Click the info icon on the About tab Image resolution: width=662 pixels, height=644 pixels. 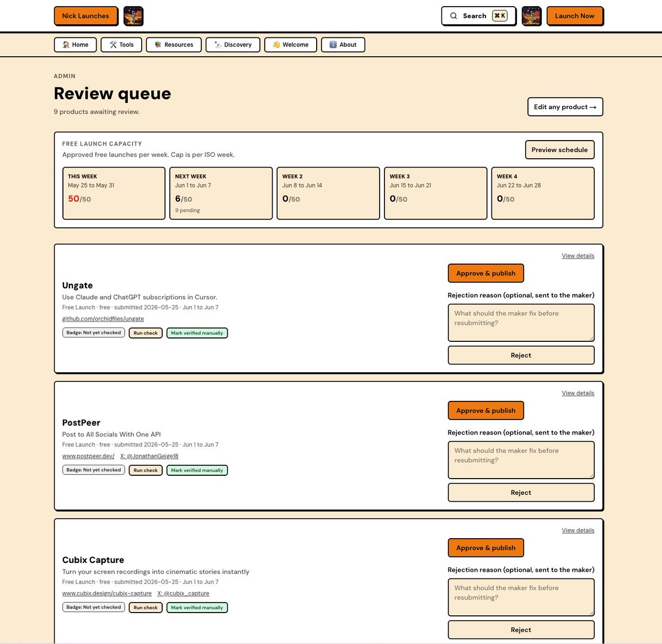(x=333, y=45)
